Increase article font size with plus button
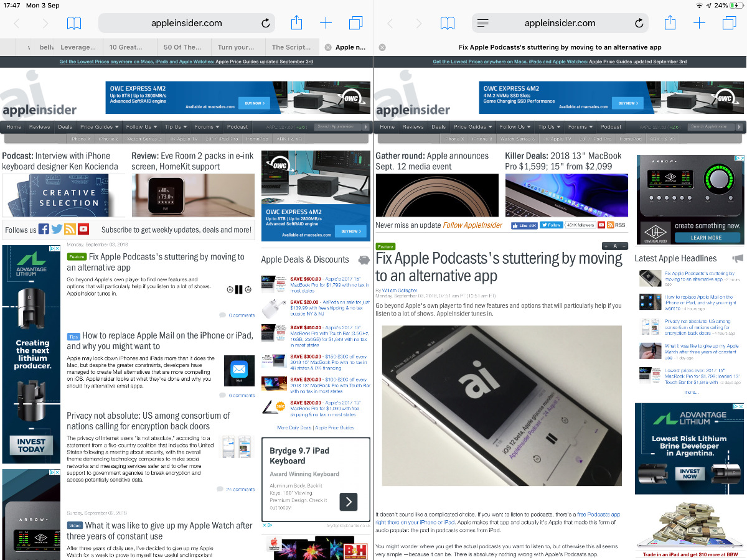Viewport: 747px width, 560px height. (606, 246)
